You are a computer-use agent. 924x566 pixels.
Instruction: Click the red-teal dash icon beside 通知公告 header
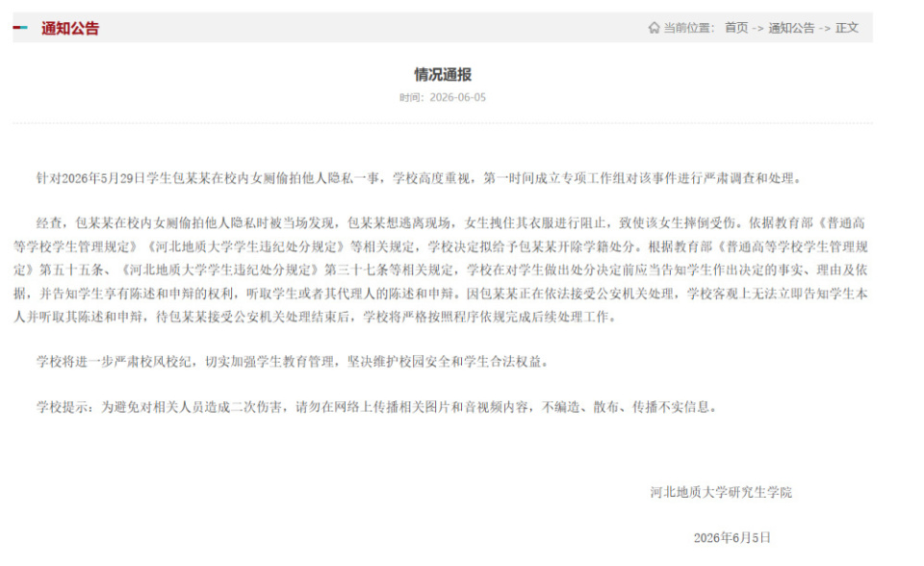tap(20, 27)
